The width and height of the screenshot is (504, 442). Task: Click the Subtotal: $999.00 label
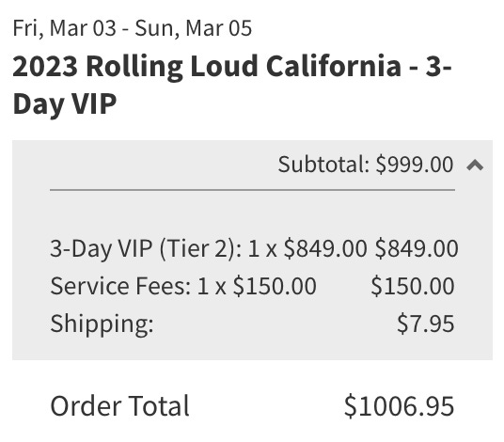[x=366, y=165]
